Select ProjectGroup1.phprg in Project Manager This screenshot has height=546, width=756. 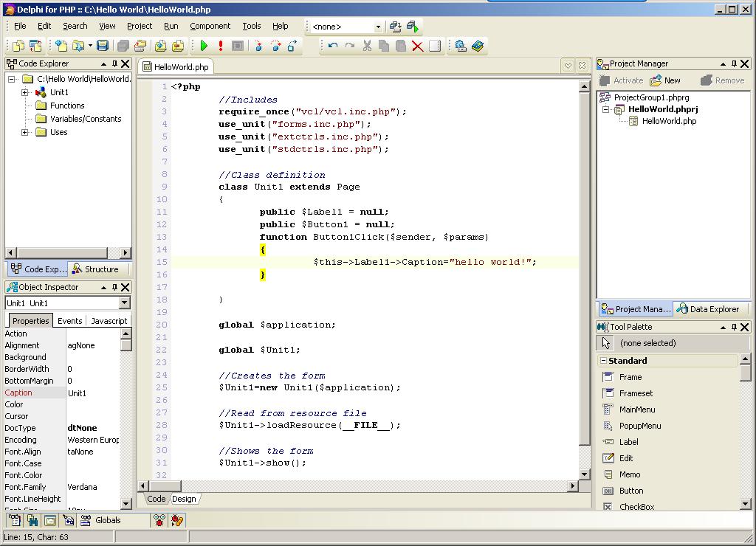tap(651, 97)
